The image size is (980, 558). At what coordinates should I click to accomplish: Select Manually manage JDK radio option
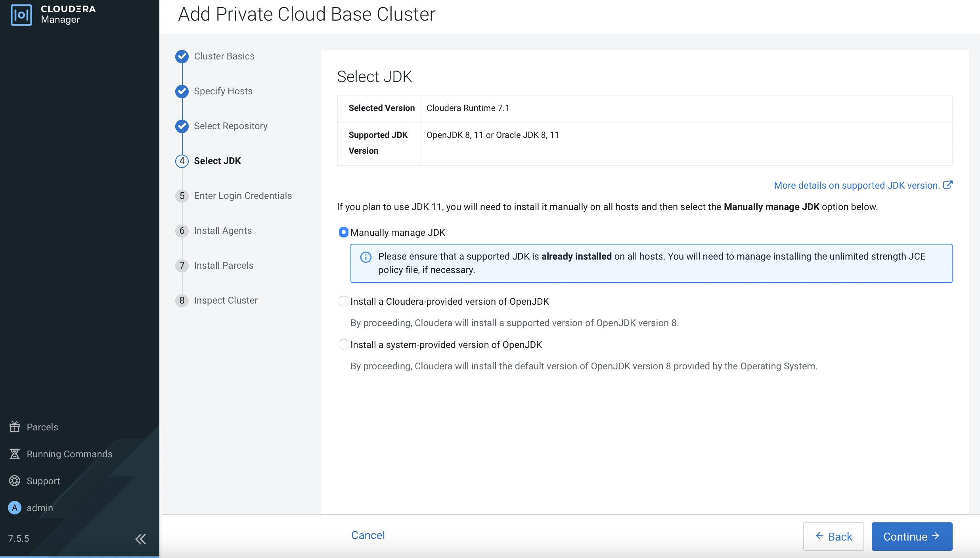(343, 232)
